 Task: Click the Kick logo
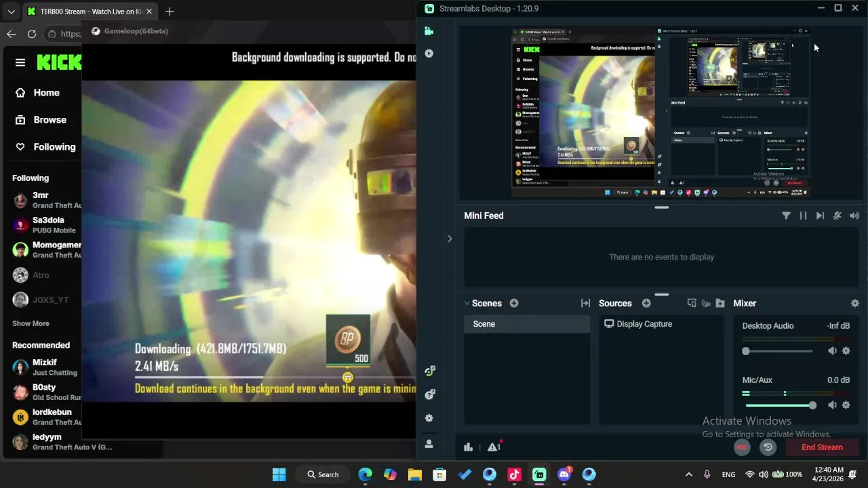[59, 62]
